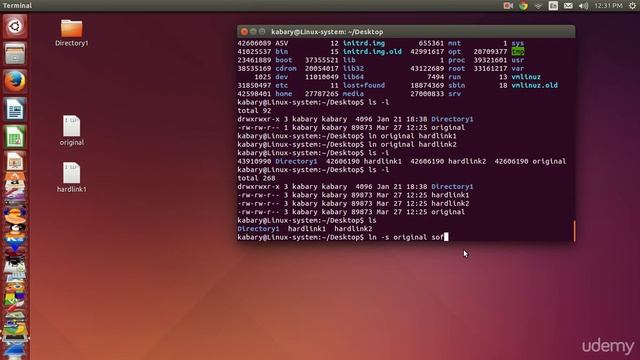Click the 'ln -s original sof' prompt line
The width and height of the screenshot is (640, 360).
(343, 237)
